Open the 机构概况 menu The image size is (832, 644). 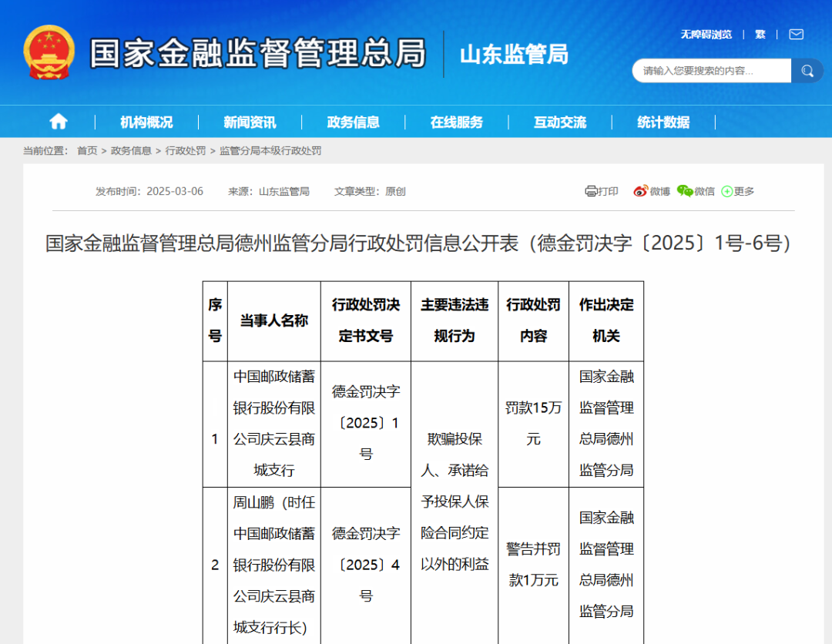pyautogui.click(x=146, y=122)
